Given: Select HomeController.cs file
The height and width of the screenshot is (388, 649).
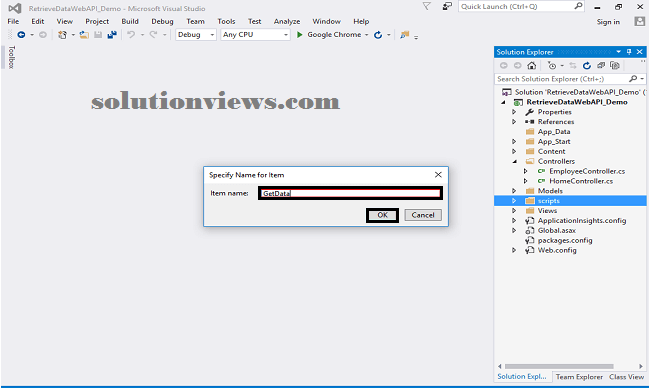Looking at the screenshot, I should click(581, 181).
